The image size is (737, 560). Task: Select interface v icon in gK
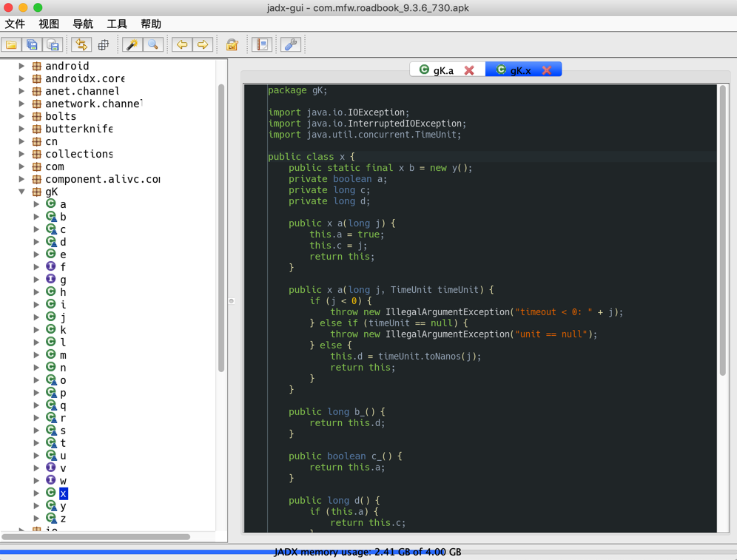click(x=51, y=468)
